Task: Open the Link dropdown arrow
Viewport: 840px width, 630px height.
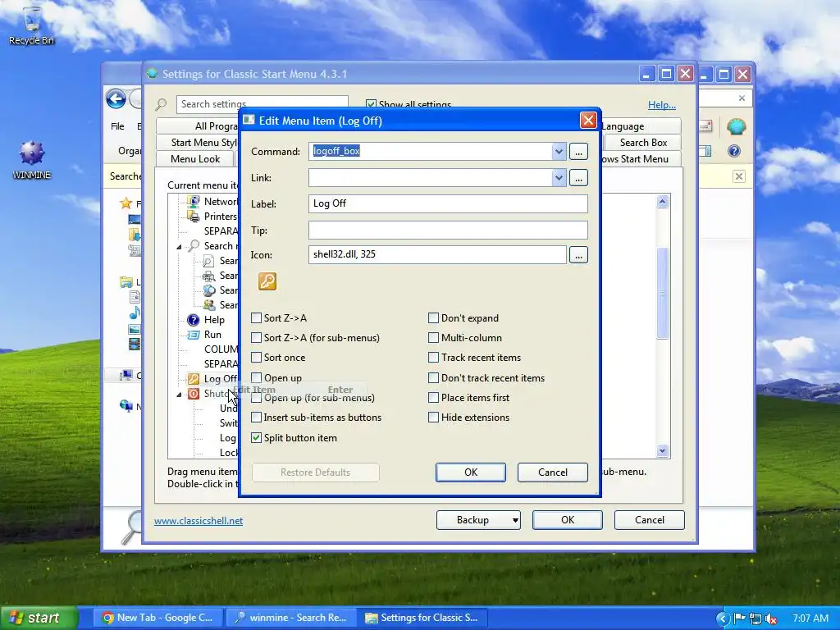Action: pyautogui.click(x=558, y=178)
